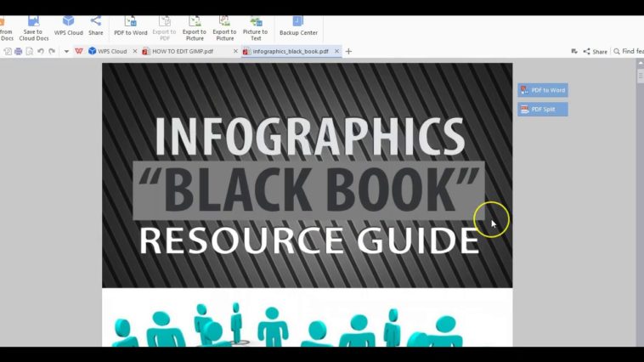Click the Find feature search box
Viewport: 644px width, 362px height.
pos(630,51)
